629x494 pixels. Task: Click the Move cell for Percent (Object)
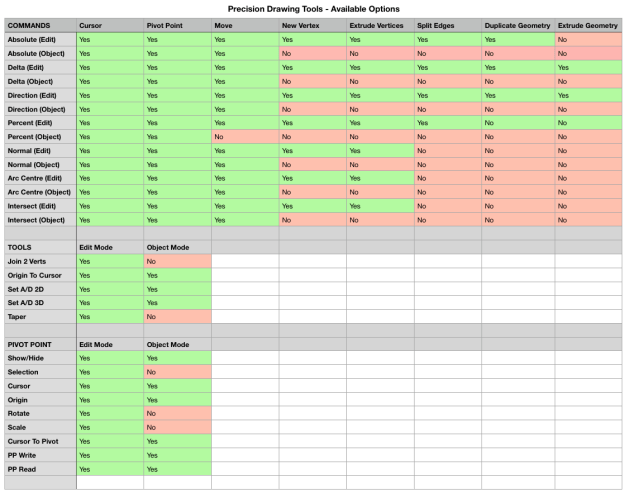pyautogui.click(x=243, y=135)
